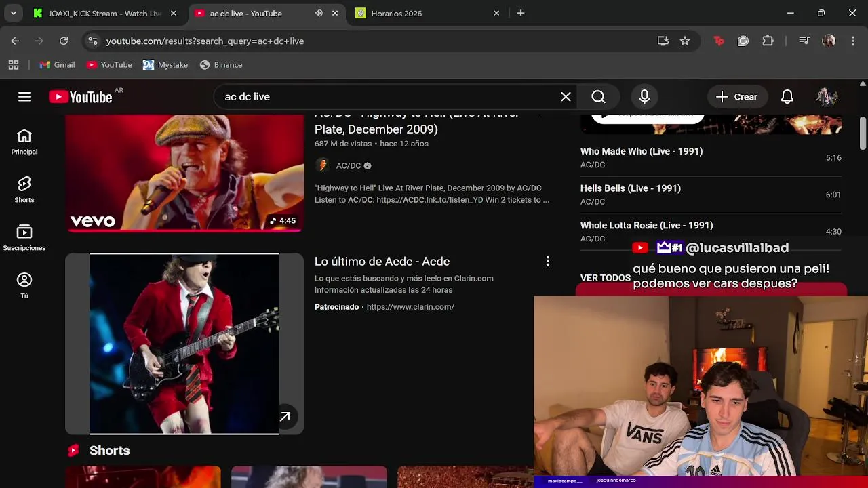
Task: Play Who Made Who (Live - 1991)
Action: [711, 157]
